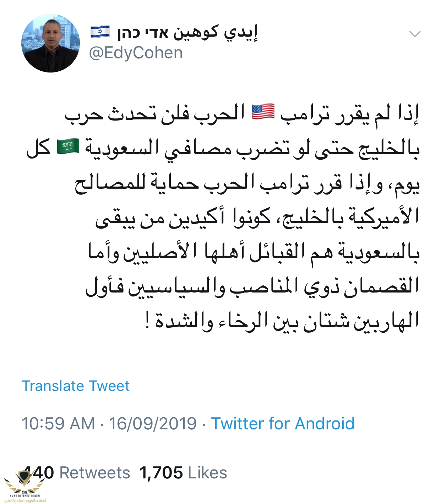441x504 pixels.
Task: Click the Israel flag emoji beside the name
Action: click(x=100, y=32)
